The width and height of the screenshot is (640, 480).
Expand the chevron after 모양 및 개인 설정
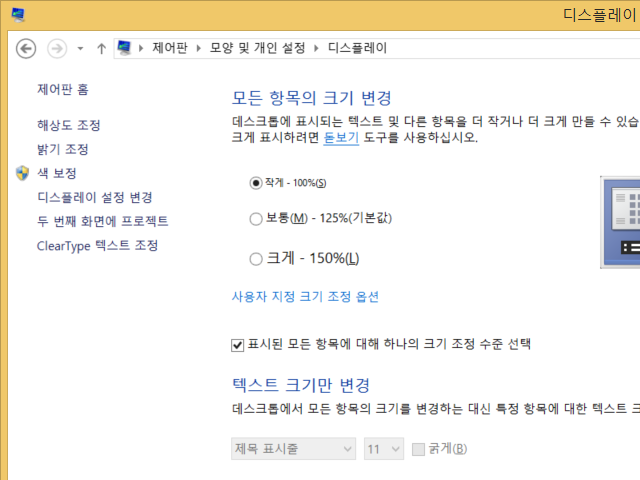tap(316, 49)
